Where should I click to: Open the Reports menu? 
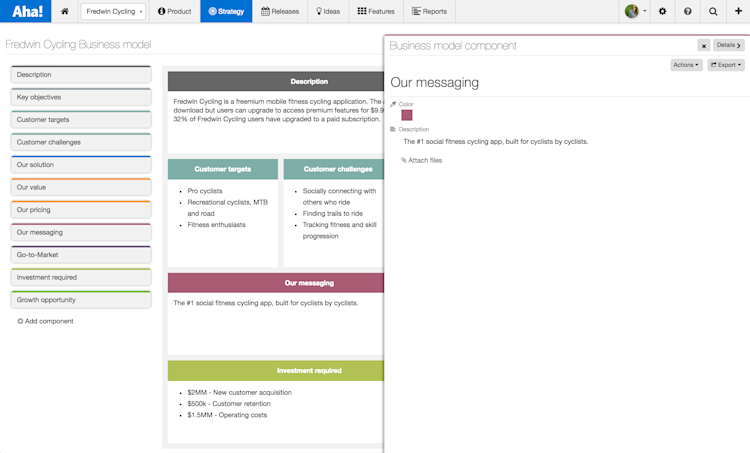(x=430, y=11)
